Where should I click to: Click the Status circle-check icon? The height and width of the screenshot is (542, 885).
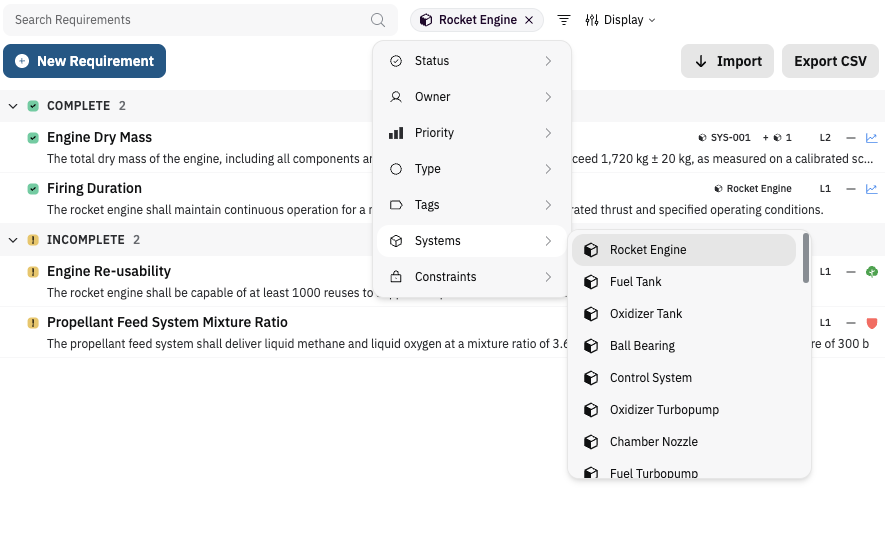pos(396,61)
